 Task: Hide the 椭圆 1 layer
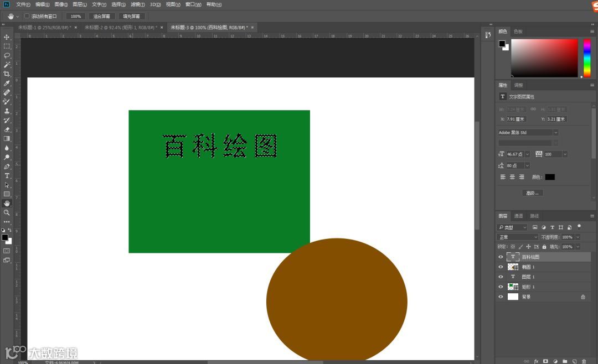click(x=501, y=267)
